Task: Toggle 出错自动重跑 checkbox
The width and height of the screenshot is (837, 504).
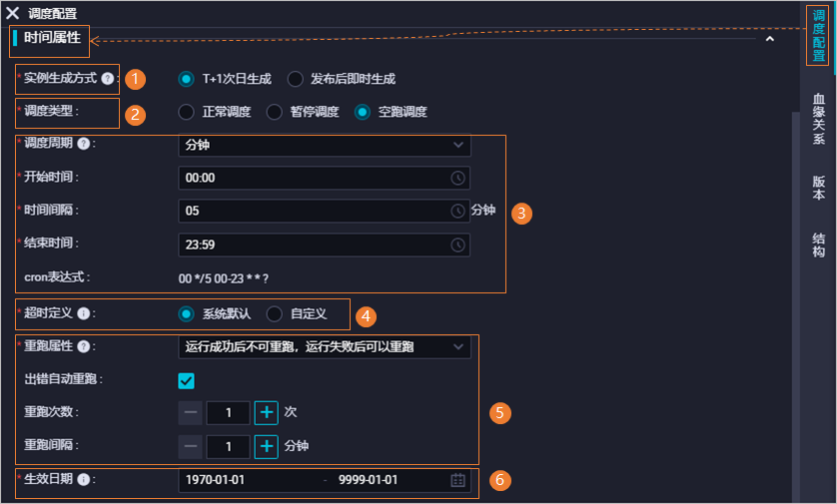Action: click(187, 381)
